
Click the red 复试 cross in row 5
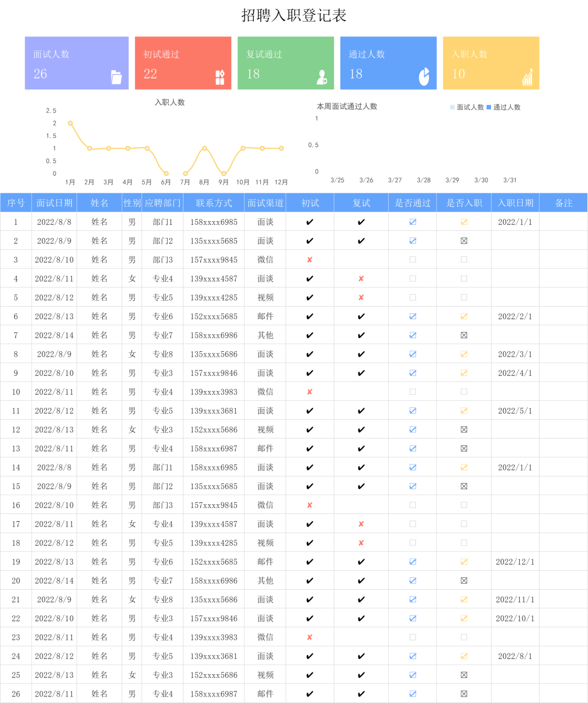click(361, 297)
